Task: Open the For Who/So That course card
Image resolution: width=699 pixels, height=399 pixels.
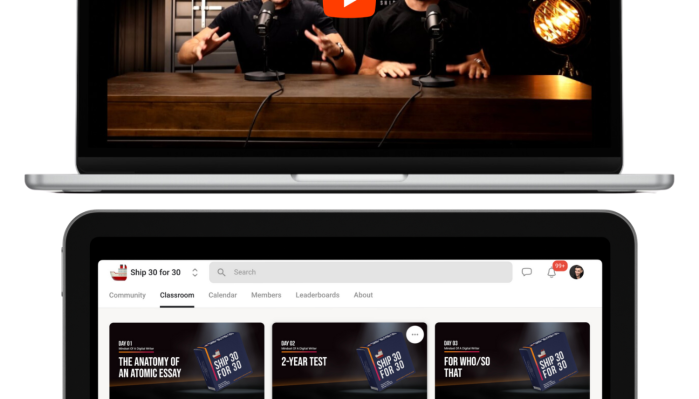Action: (x=512, y=361)
